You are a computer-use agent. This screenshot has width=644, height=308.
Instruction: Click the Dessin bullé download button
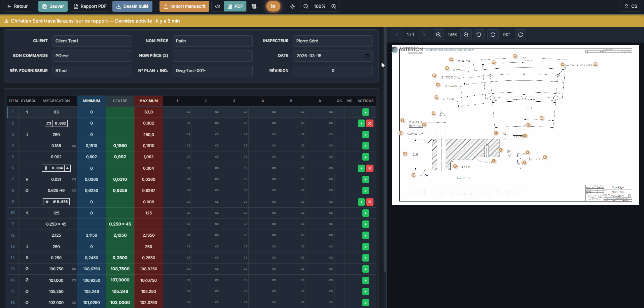click(x=133, y=6)
